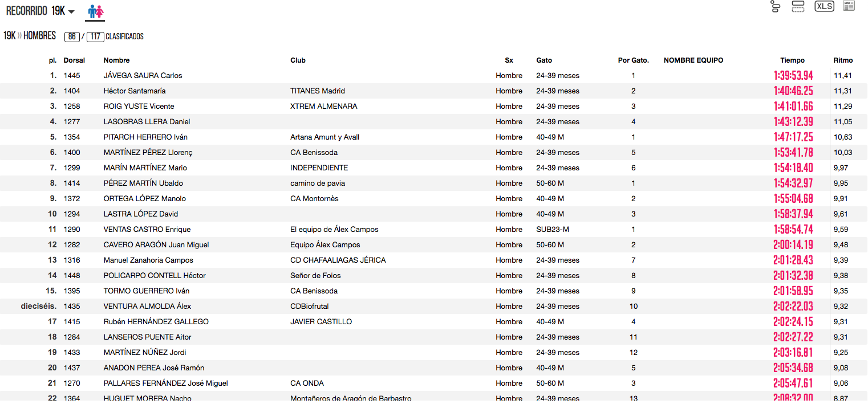Sort by the Dorsal column header
Image resolution: width=868 pixels, height=404 pixels.
point(74,60)
